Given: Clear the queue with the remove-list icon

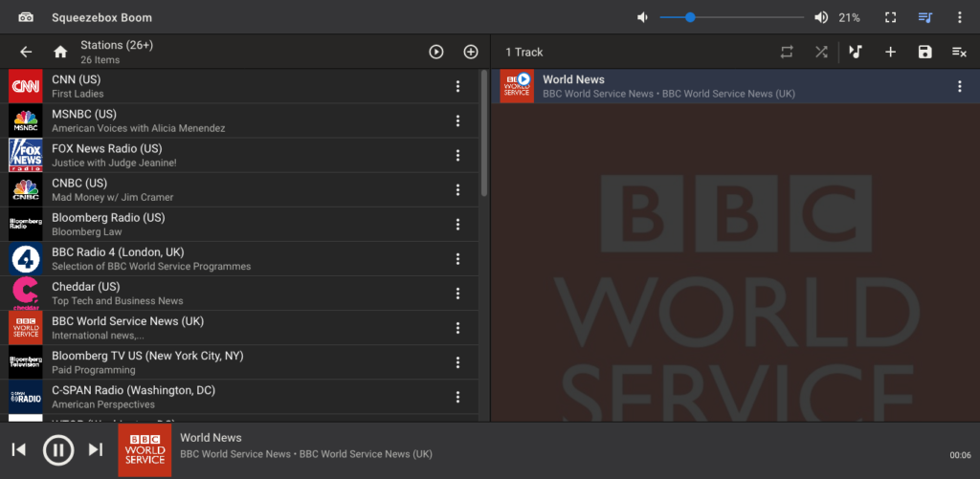Looking at the screenshot, I should pyautogui.click(x=959, y=52).
